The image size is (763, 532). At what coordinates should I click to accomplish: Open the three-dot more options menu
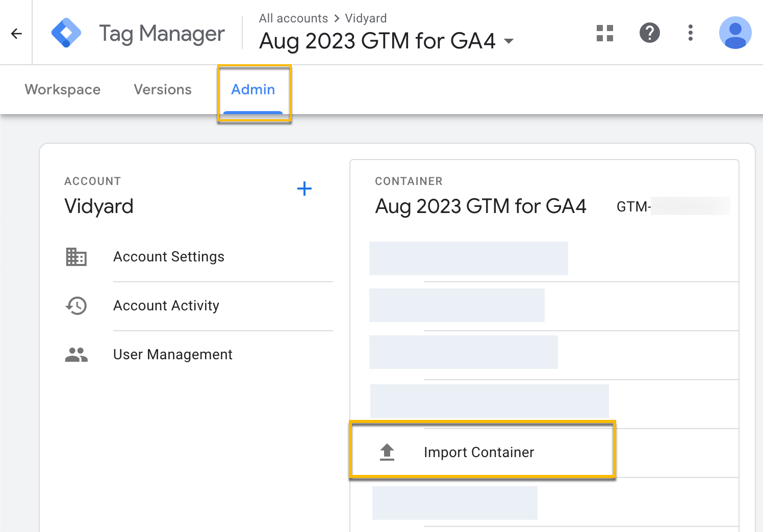(691, 33)
